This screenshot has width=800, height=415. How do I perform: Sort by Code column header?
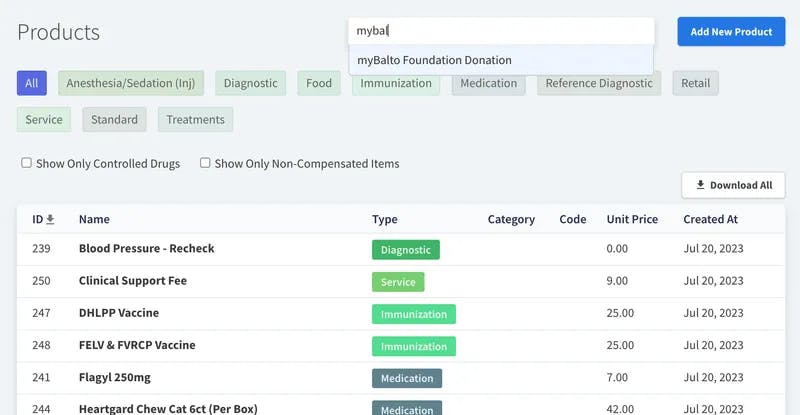[572, 219]
